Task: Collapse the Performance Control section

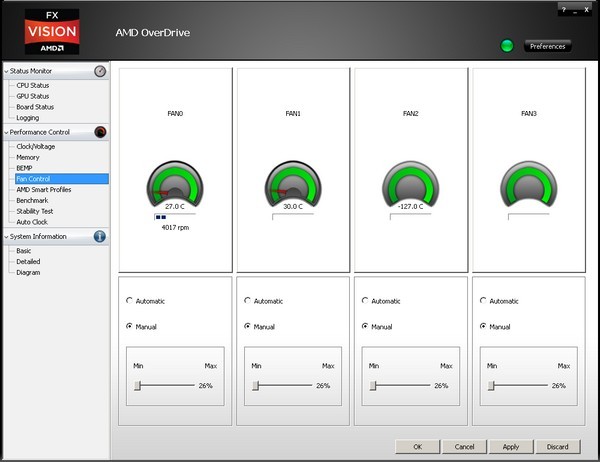Action: (4, 132)
